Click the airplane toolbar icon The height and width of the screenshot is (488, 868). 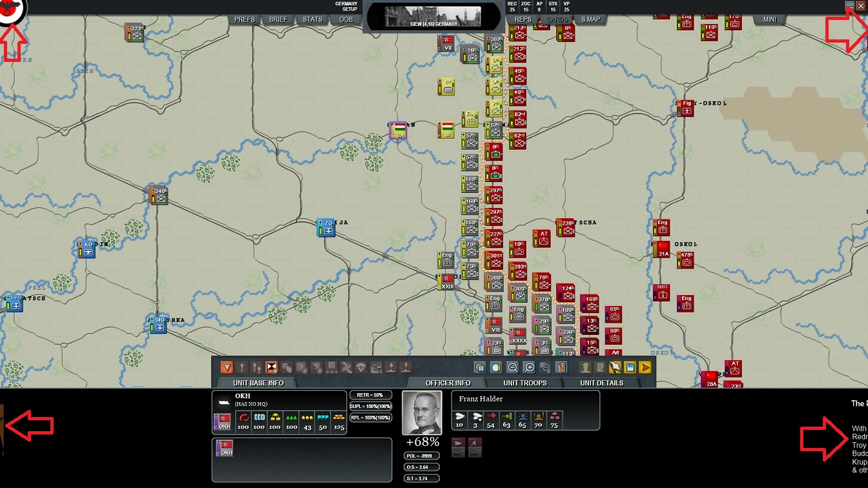(x=376, y=367)
